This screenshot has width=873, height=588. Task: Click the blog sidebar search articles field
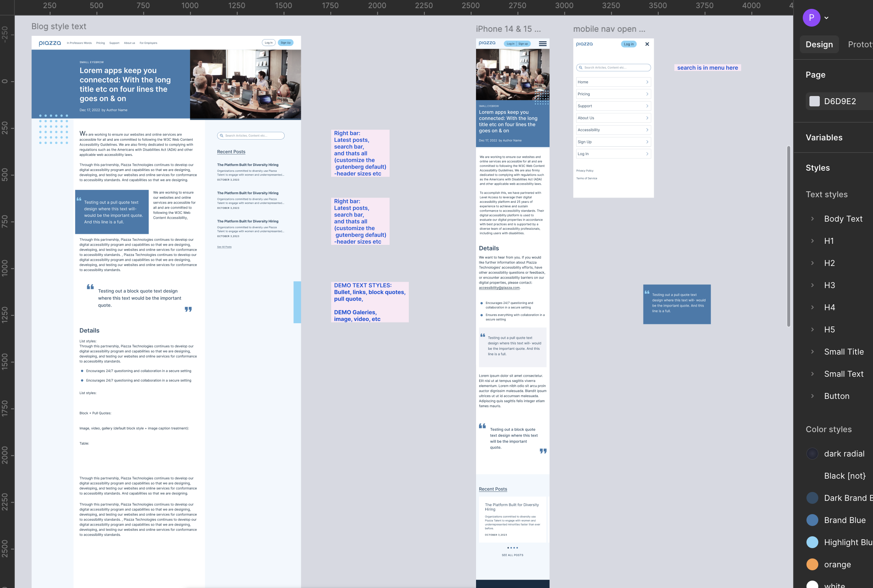[x=251, y=136]
